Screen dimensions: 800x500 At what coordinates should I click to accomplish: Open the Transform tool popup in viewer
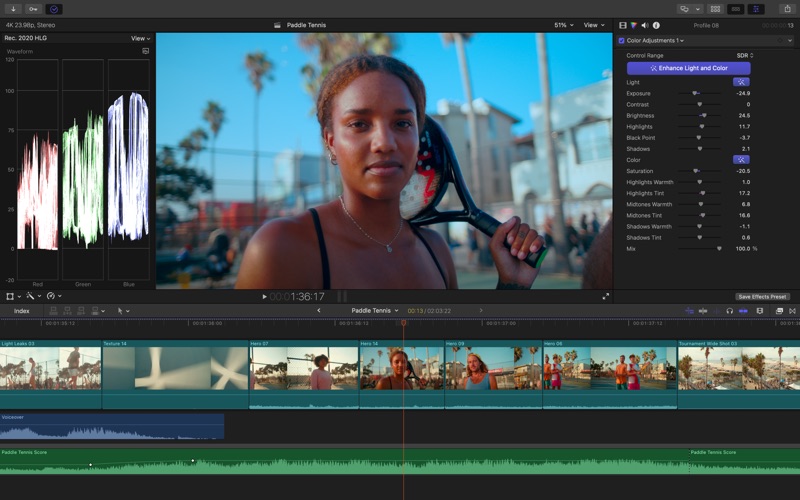tap(13, 296)
